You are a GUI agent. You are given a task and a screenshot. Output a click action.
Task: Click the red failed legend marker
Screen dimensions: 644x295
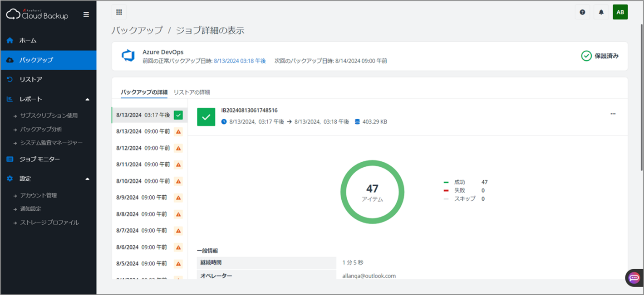446,190
